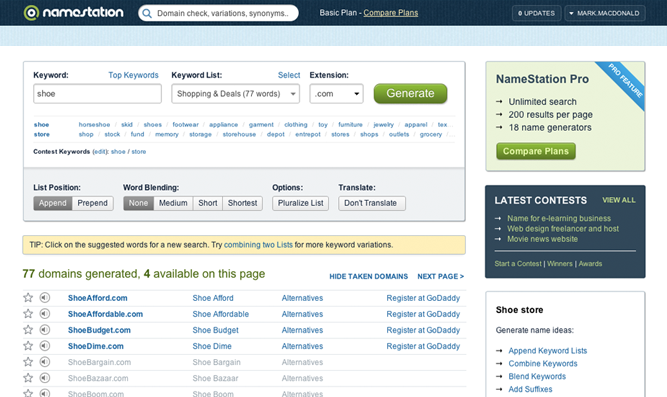The image size is (667, 397).
Task: Register ShoeAffordable.com at GoDaddy
Action: click(x=423, y=314)
